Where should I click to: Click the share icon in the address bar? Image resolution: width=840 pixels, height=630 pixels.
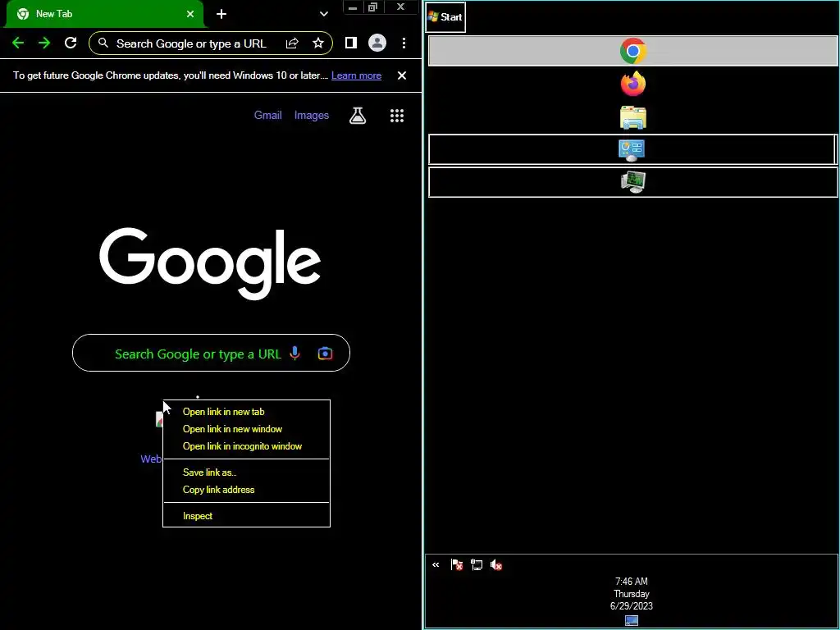(x=292, y=43)
